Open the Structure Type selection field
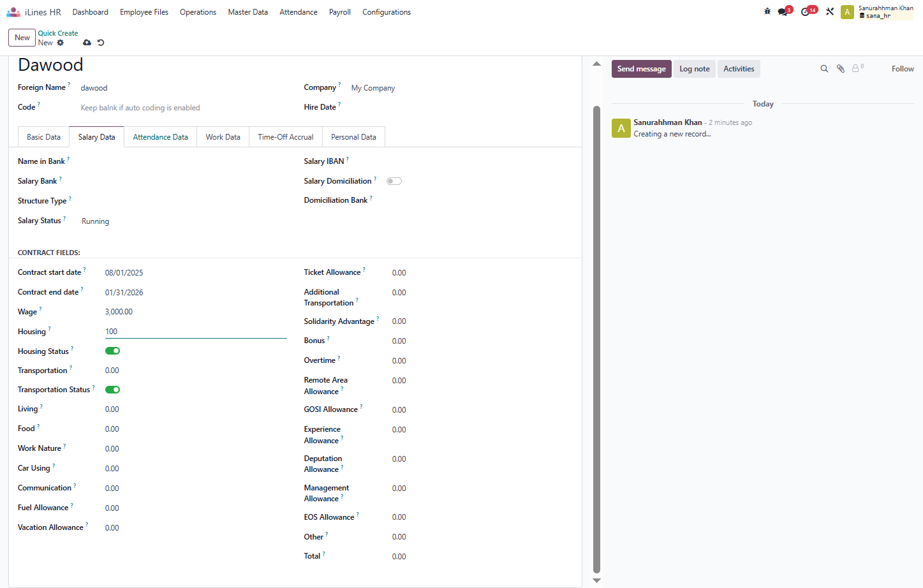This screenshot has height=588, width=923. point(184,201)
